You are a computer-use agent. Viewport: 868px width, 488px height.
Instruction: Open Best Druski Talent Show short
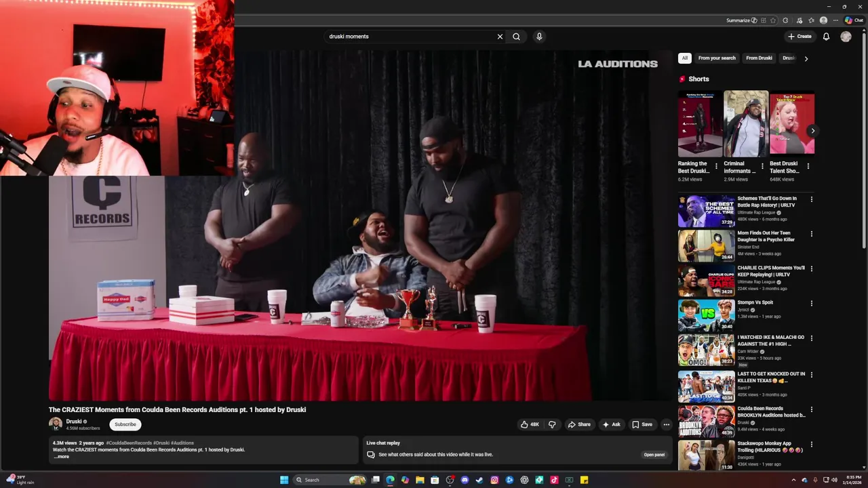coord(792,123)
